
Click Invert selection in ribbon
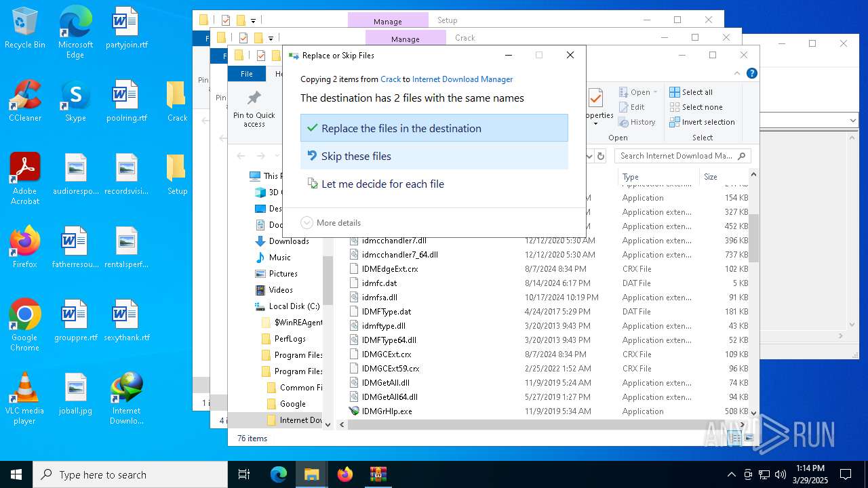click(702, 122)
